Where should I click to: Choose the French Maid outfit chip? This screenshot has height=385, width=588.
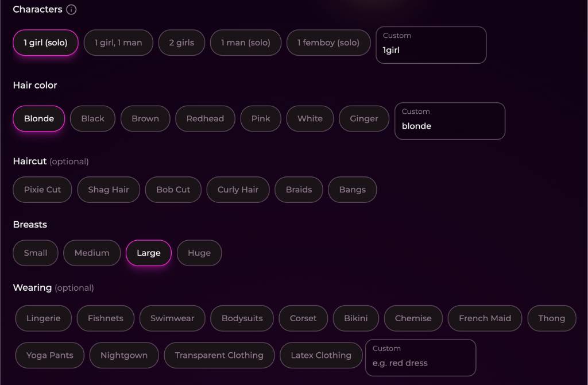(x=485, y=318)
